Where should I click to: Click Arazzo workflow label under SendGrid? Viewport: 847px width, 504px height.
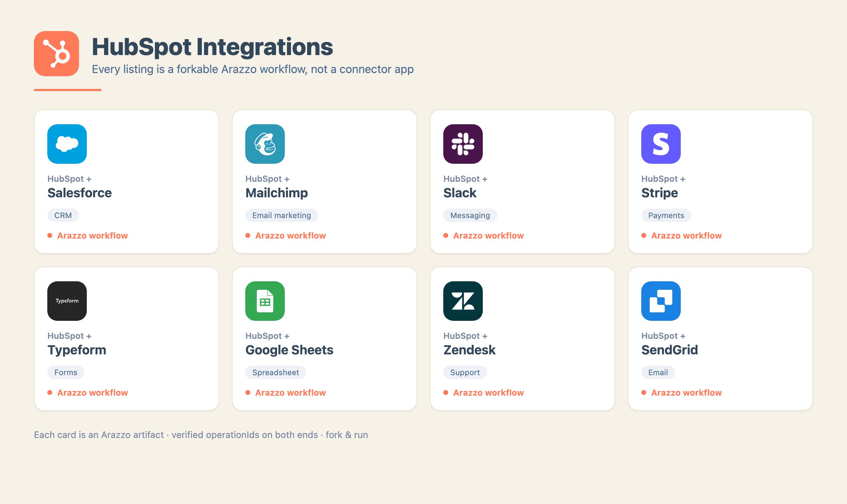click(686, 393)
